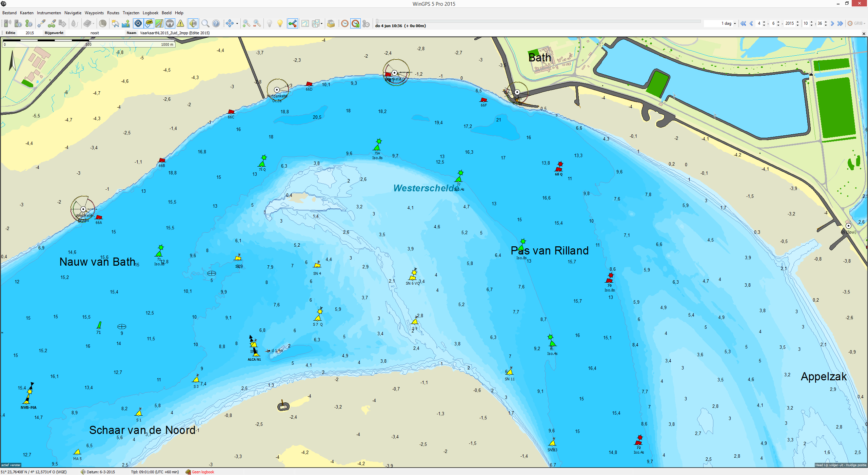The width and height of the screenshot is (868, 475).
Task: Open the Waypoints menu
Action: coord(94,13)
